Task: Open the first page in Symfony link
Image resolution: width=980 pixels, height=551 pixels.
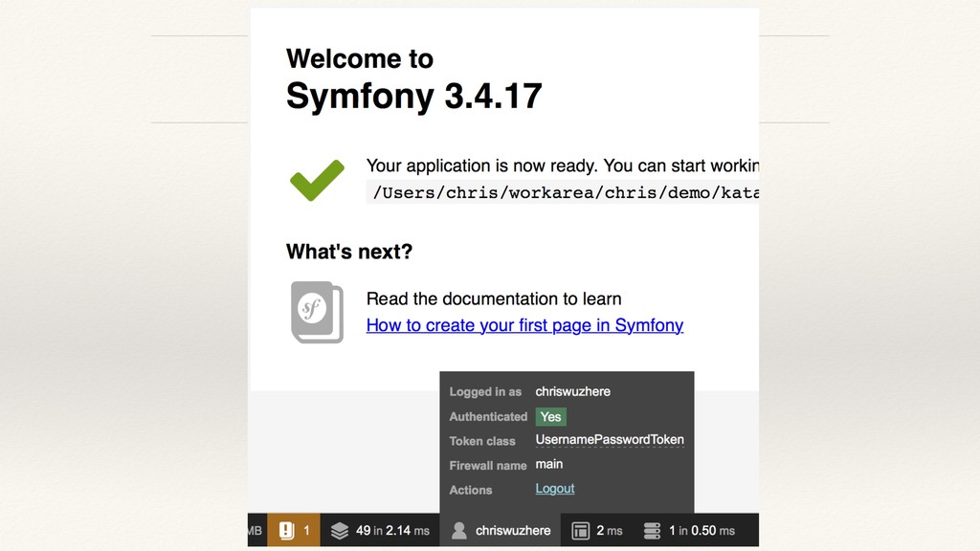Action: click(524, 325)
